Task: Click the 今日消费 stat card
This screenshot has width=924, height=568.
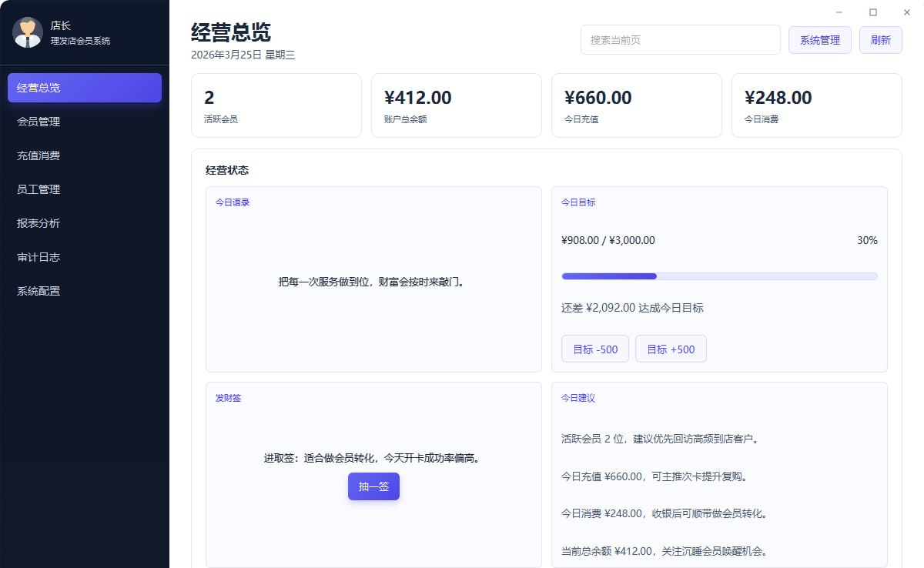Action: (x=816, y=105)
